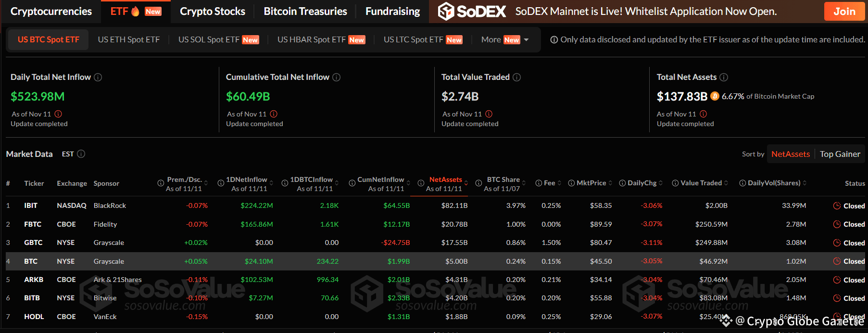Click the info icon by 1DBTCInflow column
The width and height of the screenshot is (868, 333).
[x=285, y=183]
